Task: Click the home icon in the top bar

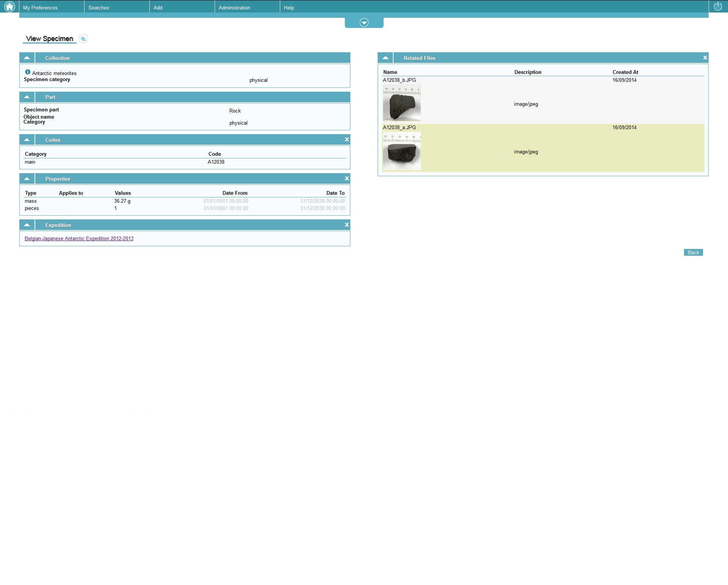Action: pos(9,6)
